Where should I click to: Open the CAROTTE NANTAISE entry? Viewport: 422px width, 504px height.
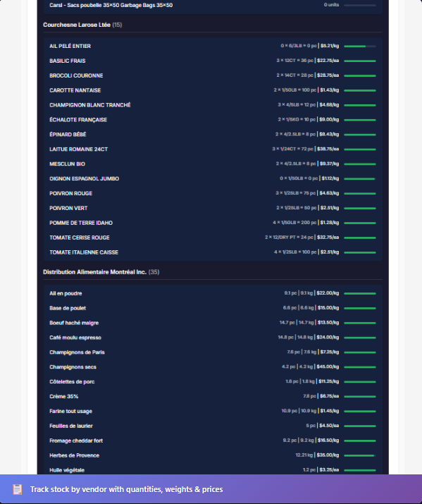point(213,90)
